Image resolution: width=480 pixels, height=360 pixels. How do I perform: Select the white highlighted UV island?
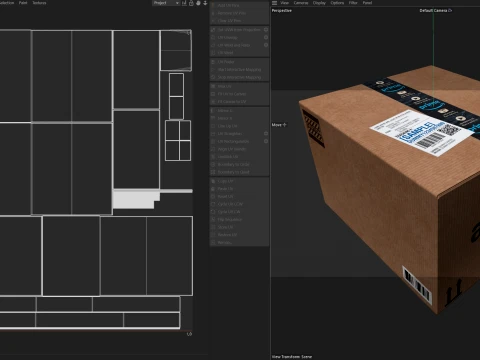pos(134,199)
